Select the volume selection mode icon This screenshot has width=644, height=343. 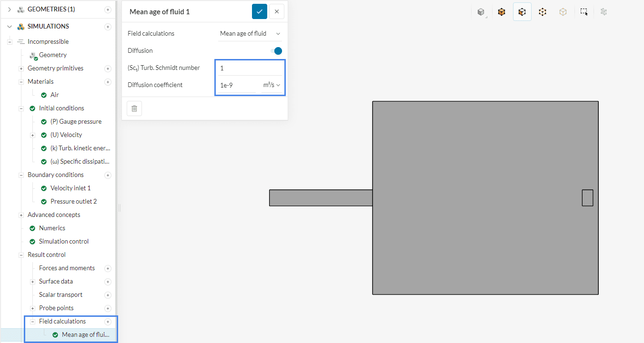coord(502,12)
